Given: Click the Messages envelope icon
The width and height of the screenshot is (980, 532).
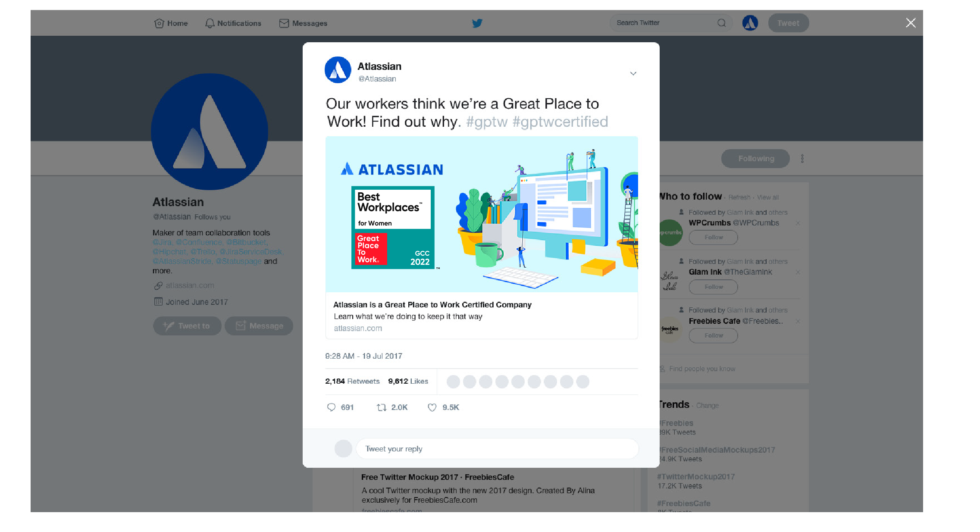Looking at the screenshot, I should tap(284, 23).
